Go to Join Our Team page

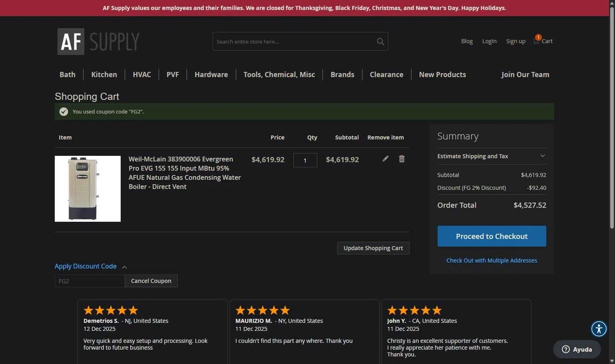[525, 75]
